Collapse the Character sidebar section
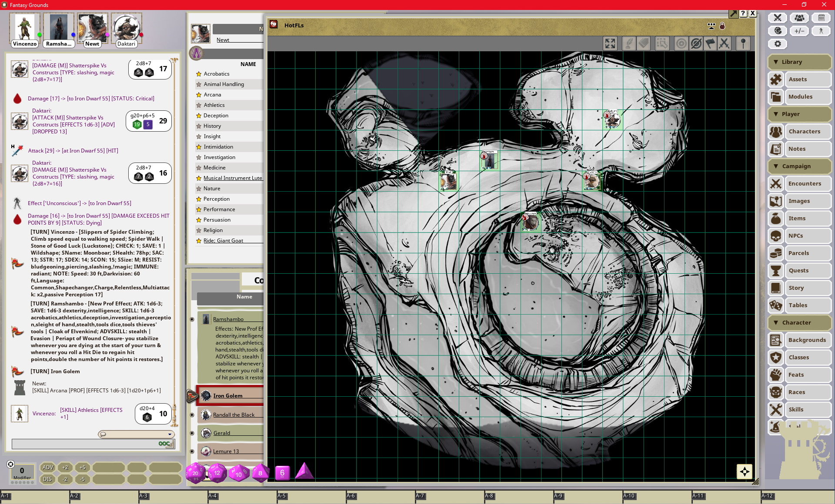 [x=799, y=322]
